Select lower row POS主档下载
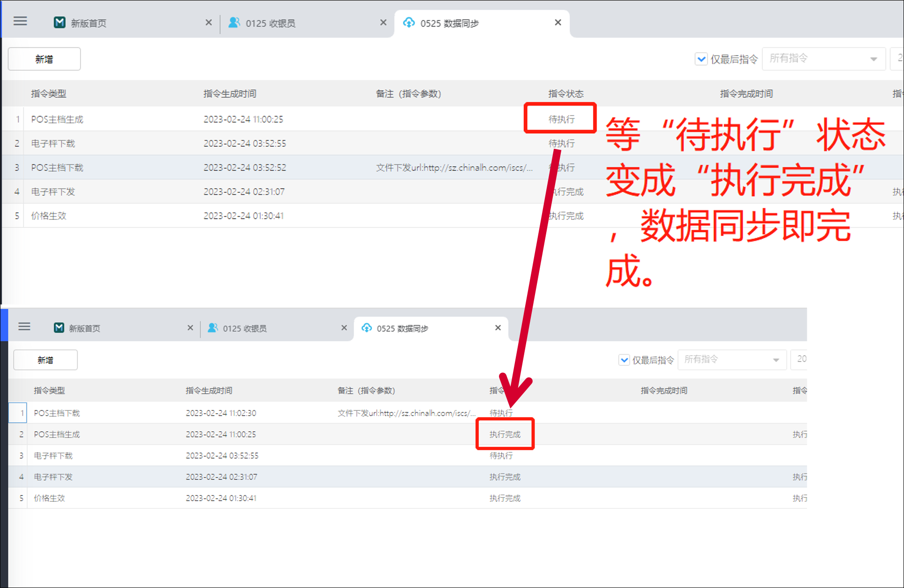Viewport: 904px width, 588px height. (x=408, y=413)
